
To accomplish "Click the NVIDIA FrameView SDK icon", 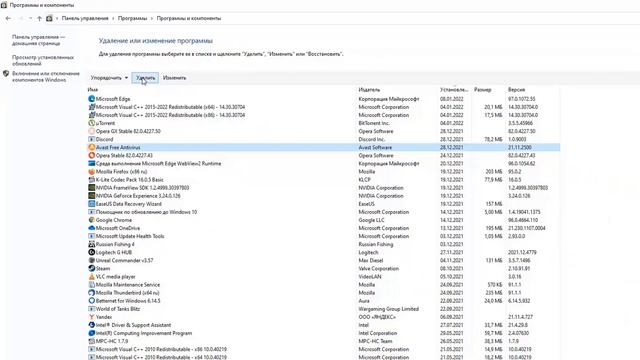I will (91, 188).
